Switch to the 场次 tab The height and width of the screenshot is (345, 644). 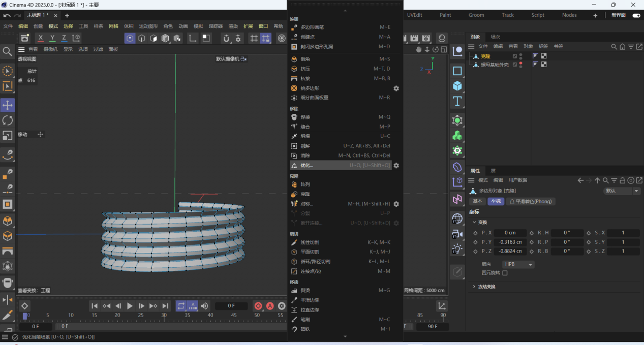point(495,37)
